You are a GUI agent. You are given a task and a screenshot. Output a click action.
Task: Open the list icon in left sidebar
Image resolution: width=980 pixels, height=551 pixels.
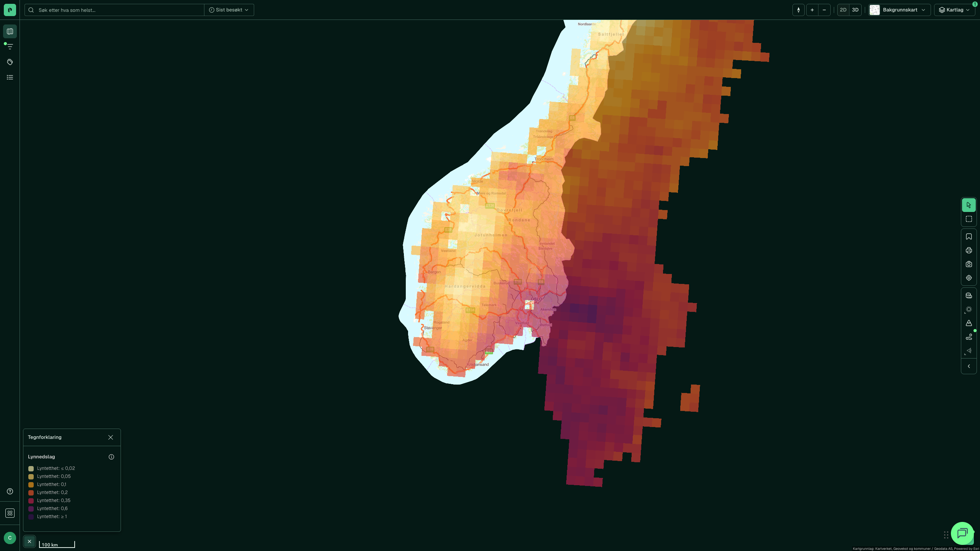pyautogui.click(x=10, y=77)
